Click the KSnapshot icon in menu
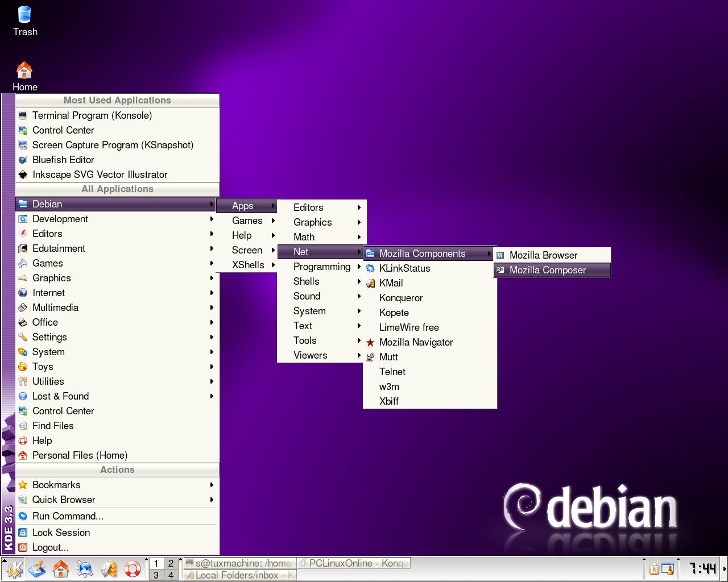This screenshot has width=728, height=582. (23, 145)
